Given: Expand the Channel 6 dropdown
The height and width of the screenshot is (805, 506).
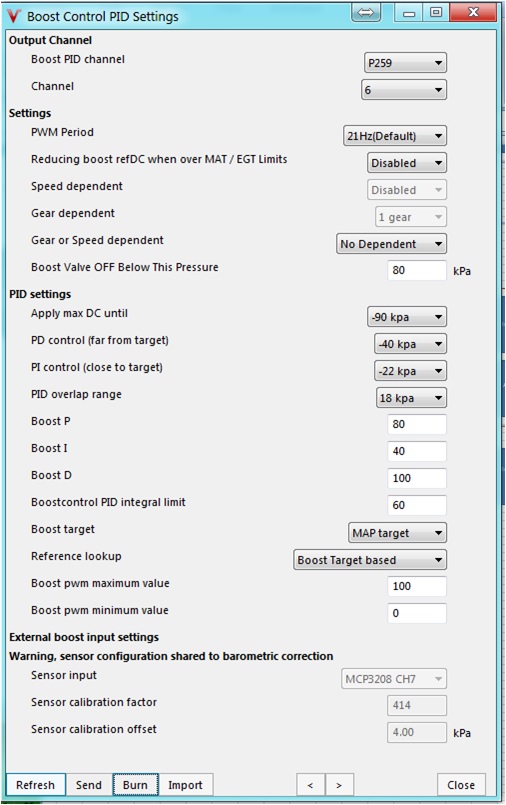Looking at the screenshot, I should coord(403,90).
